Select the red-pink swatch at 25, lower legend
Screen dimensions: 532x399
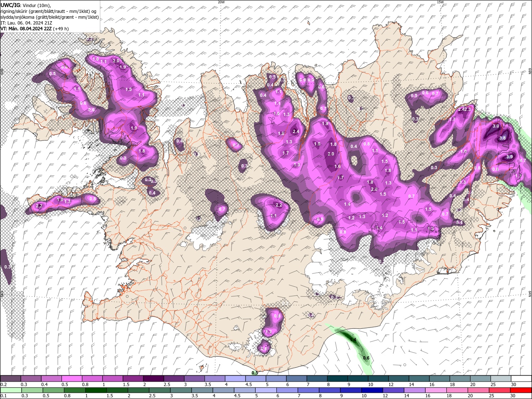tap(499, 390)
